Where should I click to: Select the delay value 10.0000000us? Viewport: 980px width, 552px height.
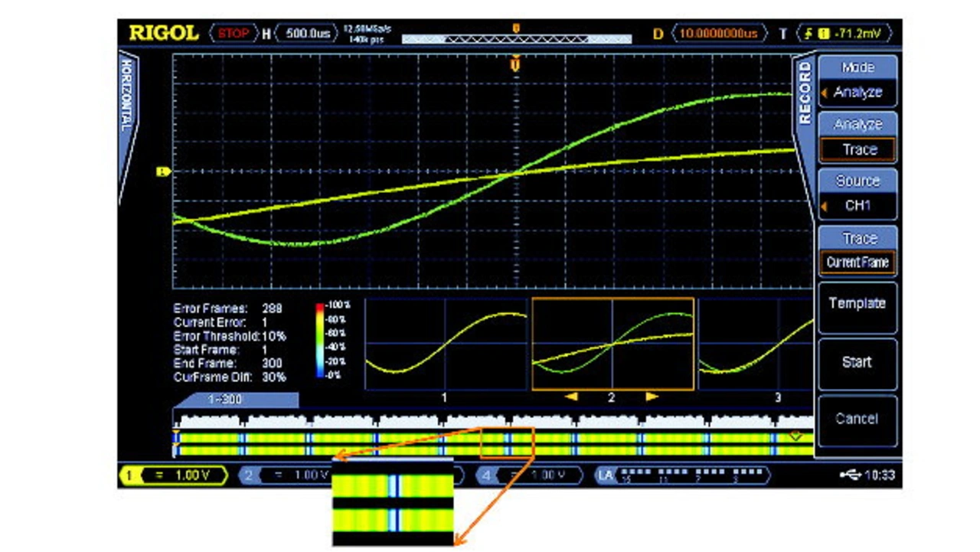tap(720, 34)
